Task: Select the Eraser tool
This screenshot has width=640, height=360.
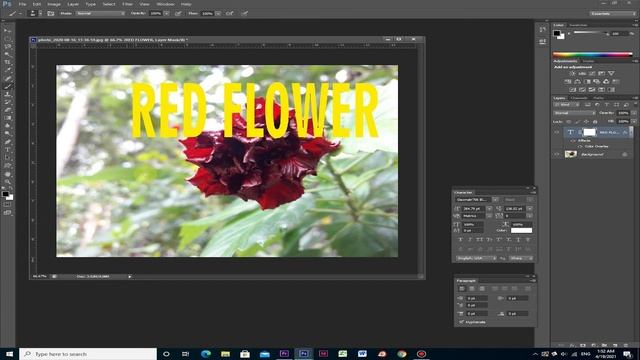Action: click(x=7, y=110)
